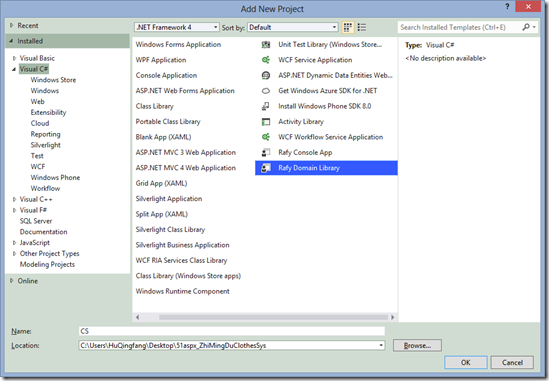Expand the Recent section
Screen dimensions: 549x381
click(x=12, y=25)
